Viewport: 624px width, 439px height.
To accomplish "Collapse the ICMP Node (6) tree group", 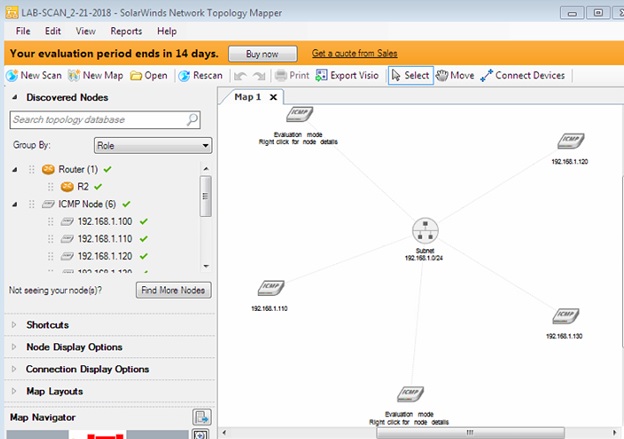I will pyautogui.click(x=15, y=204).
